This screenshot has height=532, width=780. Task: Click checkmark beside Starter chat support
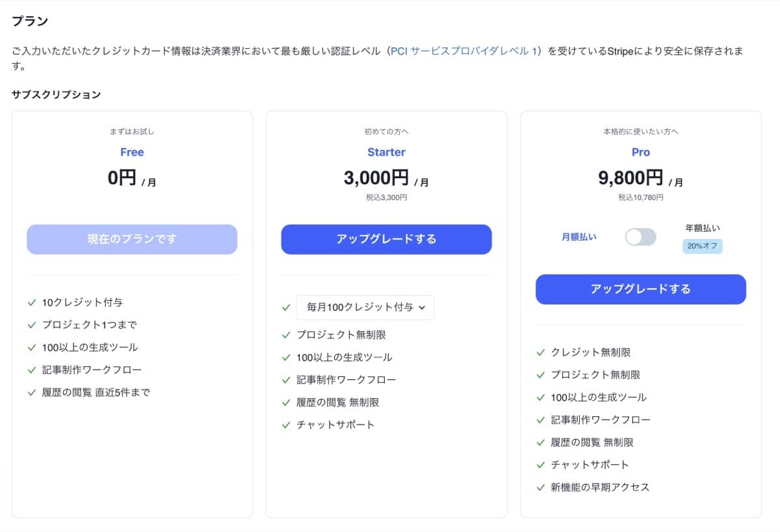tap(286, 425)
